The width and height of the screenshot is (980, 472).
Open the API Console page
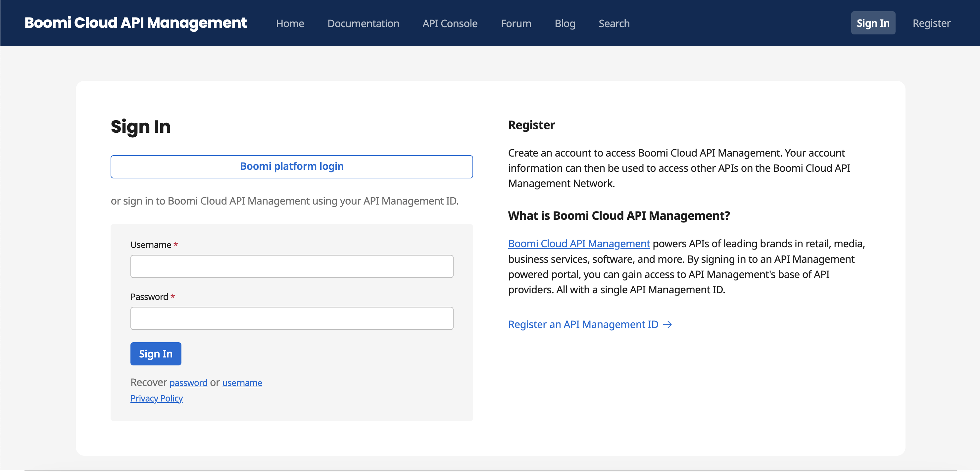pyautogui.click(x=450, y=24)
